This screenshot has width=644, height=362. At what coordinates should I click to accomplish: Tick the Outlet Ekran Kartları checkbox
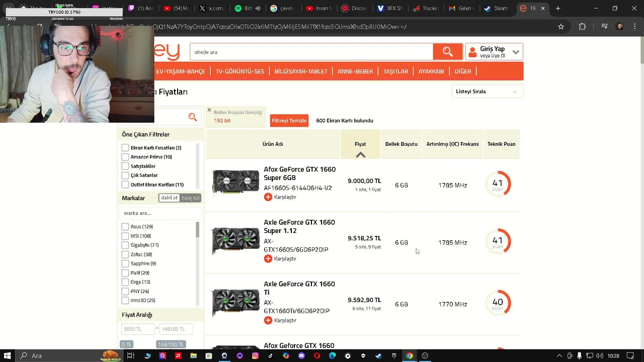point(125,185)
